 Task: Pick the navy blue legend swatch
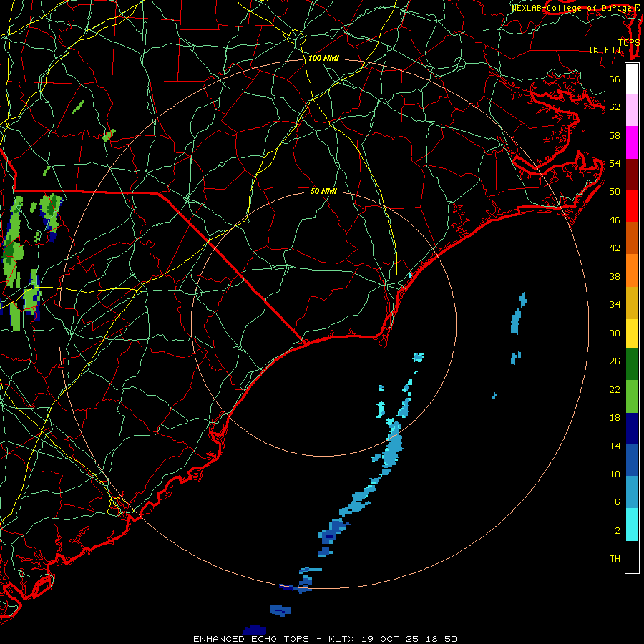(x=632, y=429)
